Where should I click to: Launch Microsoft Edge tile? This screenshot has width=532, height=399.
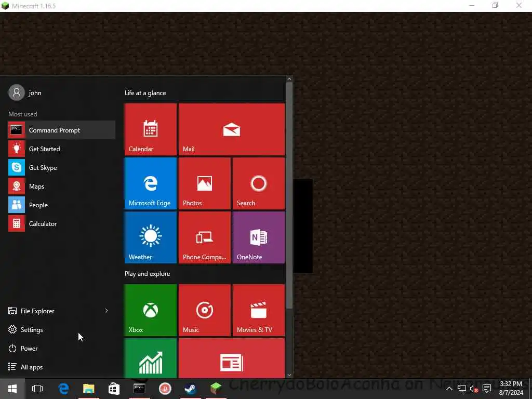150,183
